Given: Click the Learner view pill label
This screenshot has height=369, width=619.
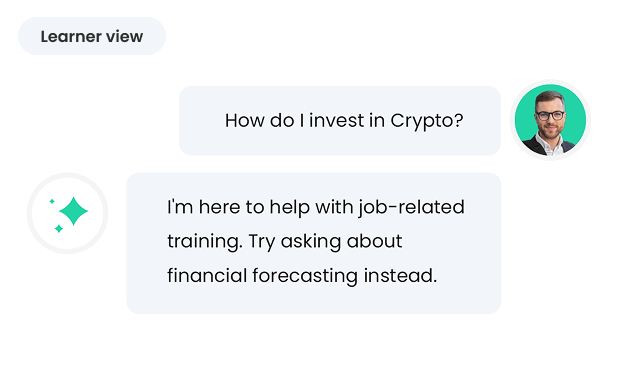Looking at the screenshot, I should point(92,36).
